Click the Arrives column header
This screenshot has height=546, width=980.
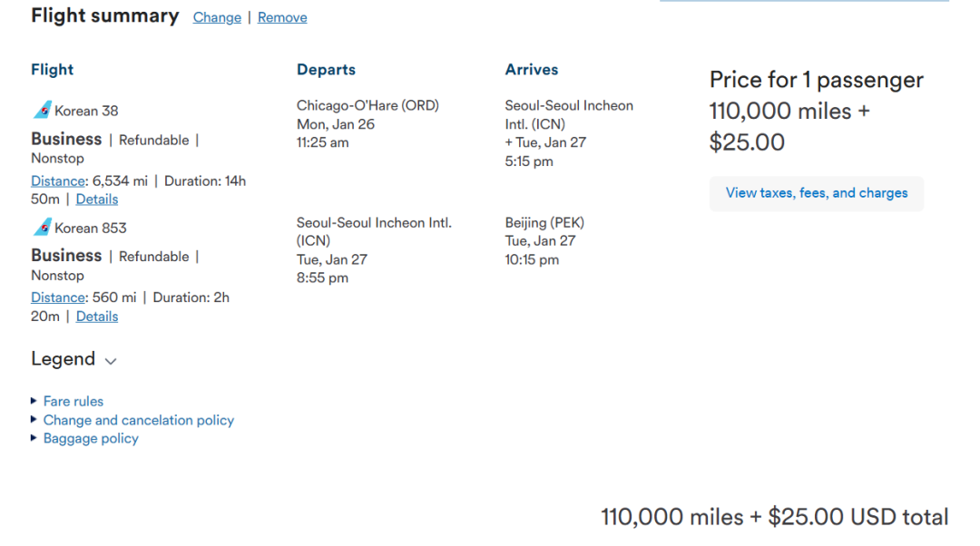532,70
